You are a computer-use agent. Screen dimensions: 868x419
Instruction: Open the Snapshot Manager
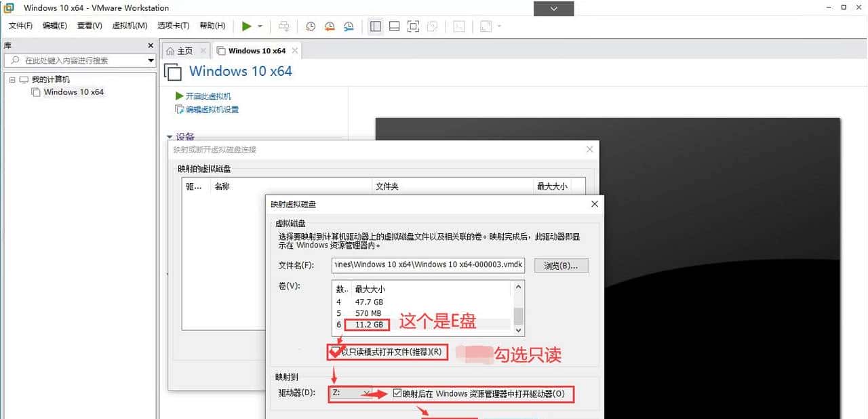click(x=349, y=26)
